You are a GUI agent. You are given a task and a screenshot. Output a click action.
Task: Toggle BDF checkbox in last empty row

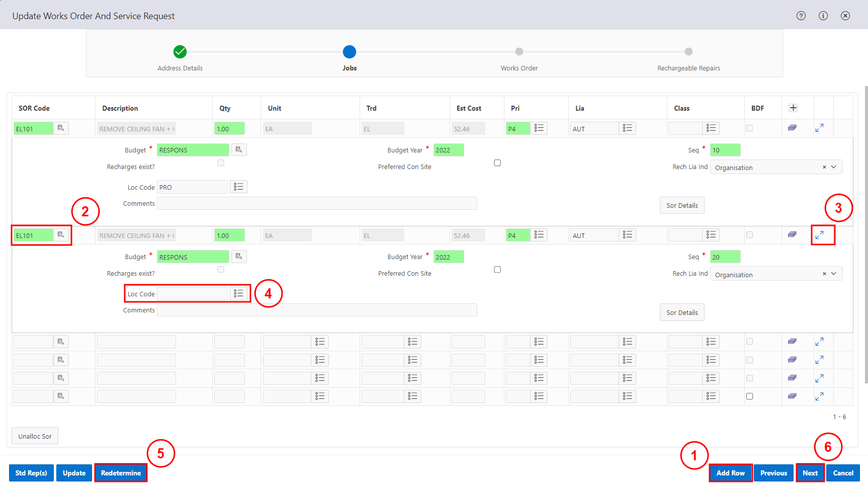tap(750, 396)
